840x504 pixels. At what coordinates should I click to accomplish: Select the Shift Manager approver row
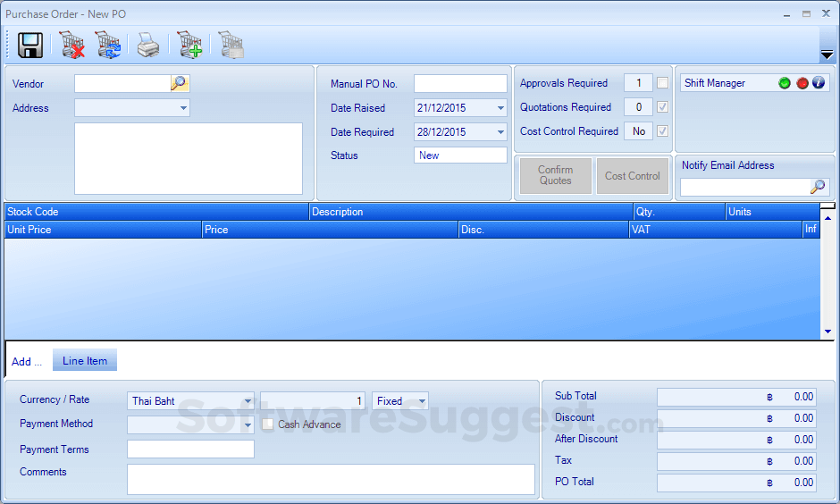pos(755,83)
